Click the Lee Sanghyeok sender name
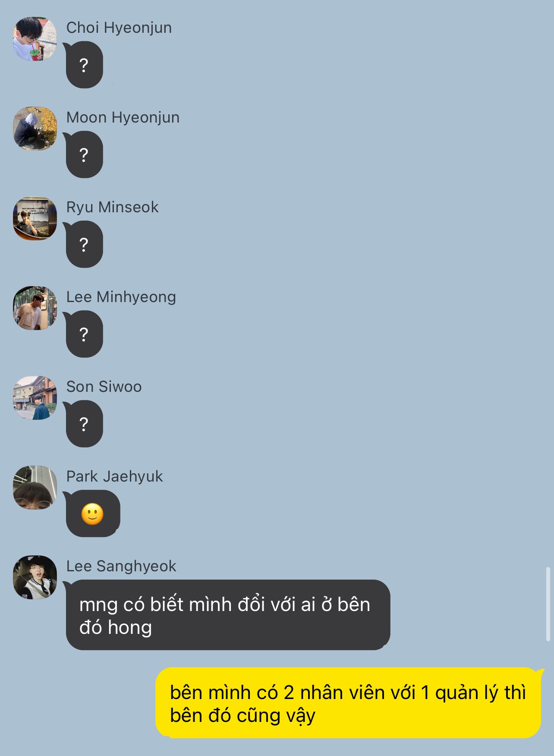Viewport: 554px width, 756px height. pos(121,566)
